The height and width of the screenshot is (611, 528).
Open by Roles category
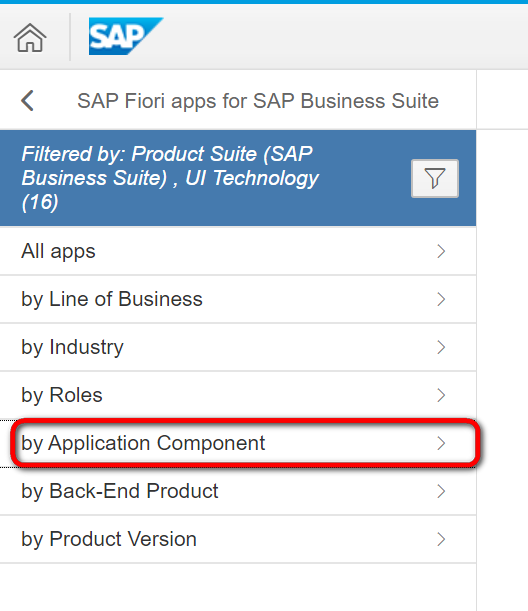[238, 395]
